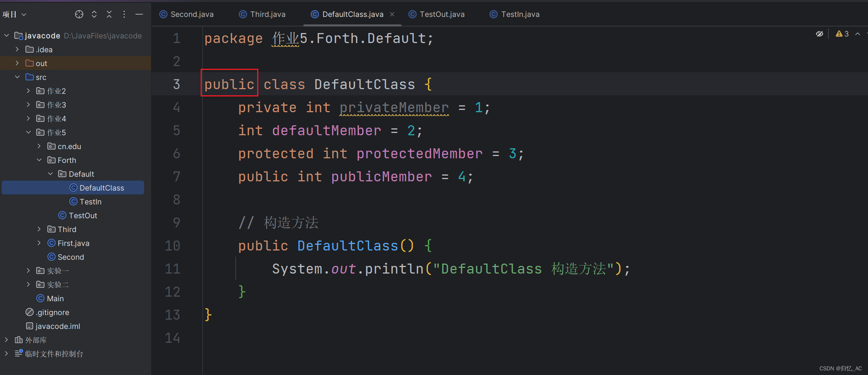Click the gutter beside line 11
868x375 pixels.
click(x=190, y=269)
